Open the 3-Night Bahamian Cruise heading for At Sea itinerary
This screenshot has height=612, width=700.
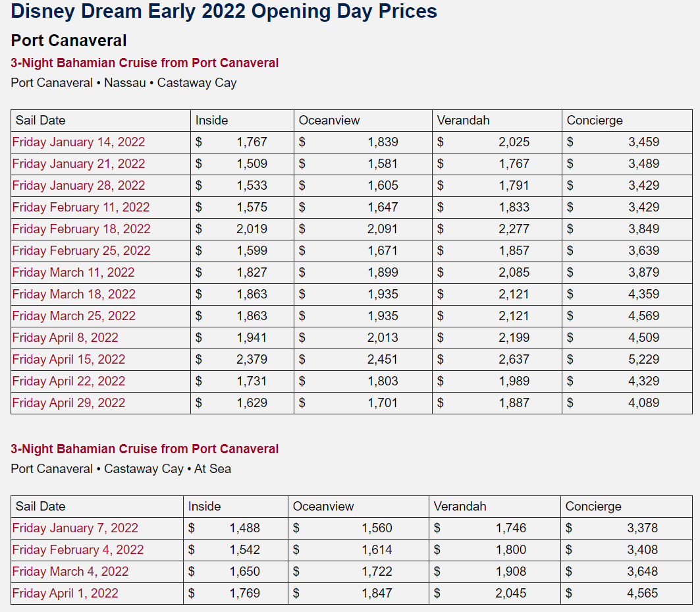[x=145, y=449]
